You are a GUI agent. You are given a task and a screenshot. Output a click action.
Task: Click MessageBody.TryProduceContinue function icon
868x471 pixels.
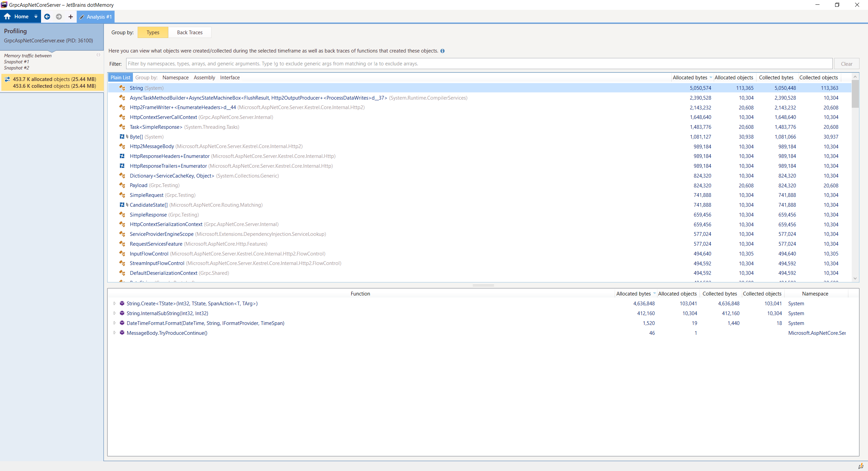click(122, 333)
